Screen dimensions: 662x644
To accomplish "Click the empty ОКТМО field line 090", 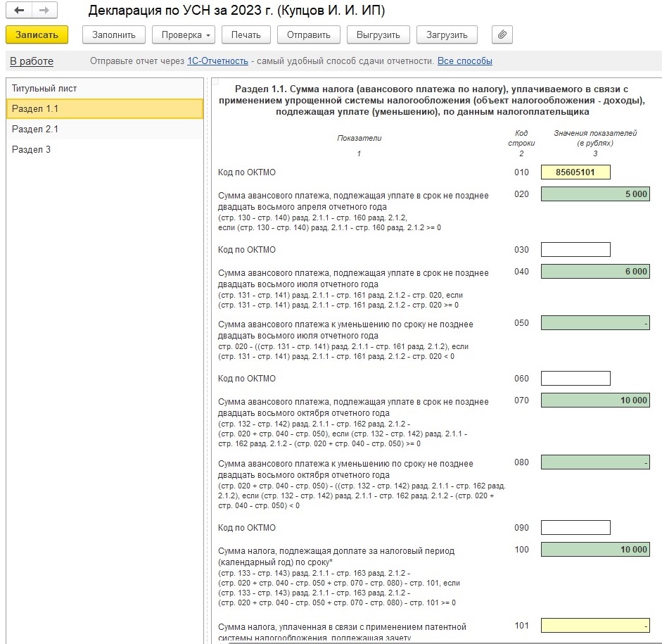I will pyautogui.click(x=575, y=527).
